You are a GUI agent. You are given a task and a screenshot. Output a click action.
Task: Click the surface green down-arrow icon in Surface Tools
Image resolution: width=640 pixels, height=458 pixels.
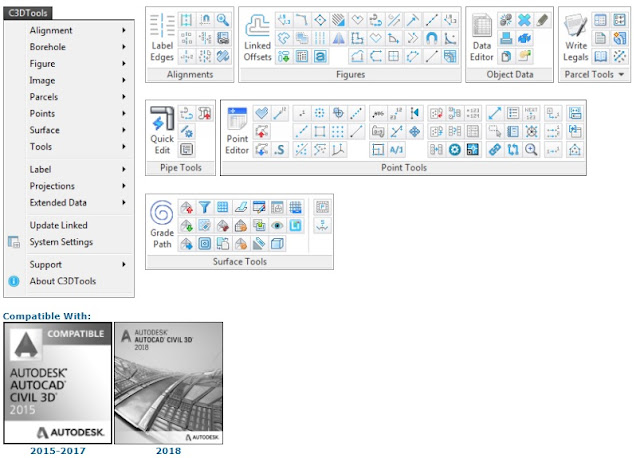[187, 225]
